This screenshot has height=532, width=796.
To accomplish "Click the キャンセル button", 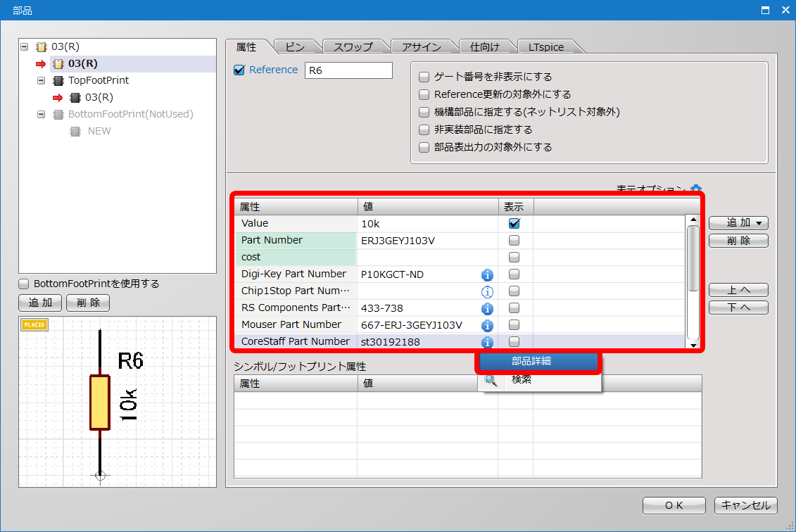I will (x=745, y=505).
